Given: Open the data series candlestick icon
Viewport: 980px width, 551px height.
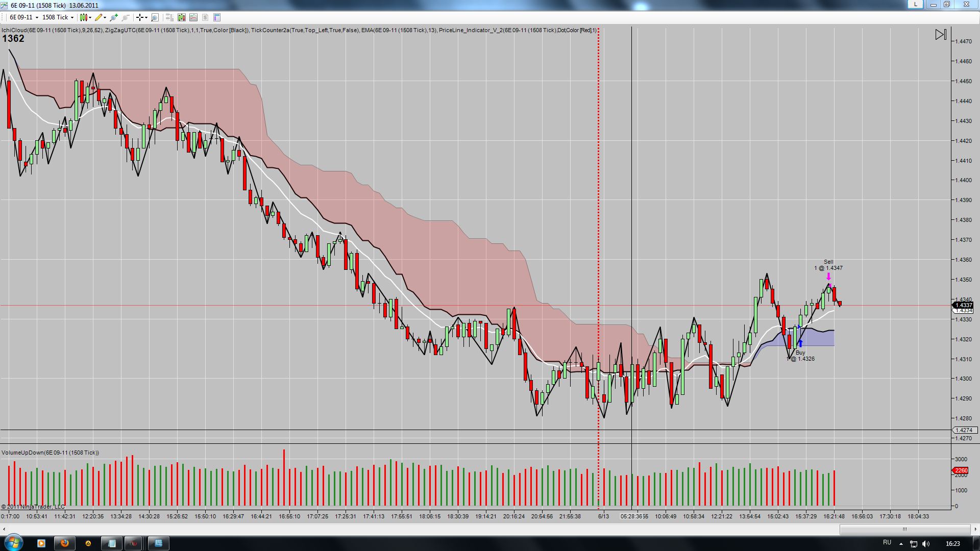Looking at the screenshot, I should [181, 17].
